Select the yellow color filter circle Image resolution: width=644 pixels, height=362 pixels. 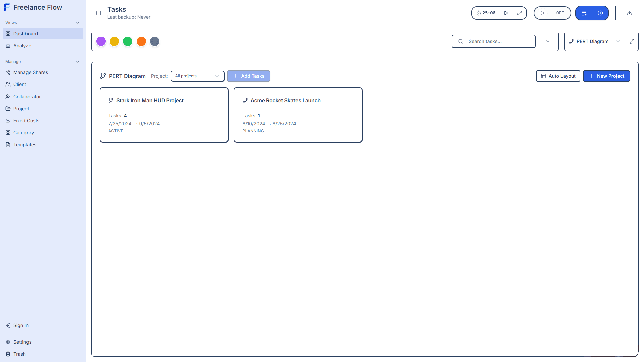(x=114, y=41)
